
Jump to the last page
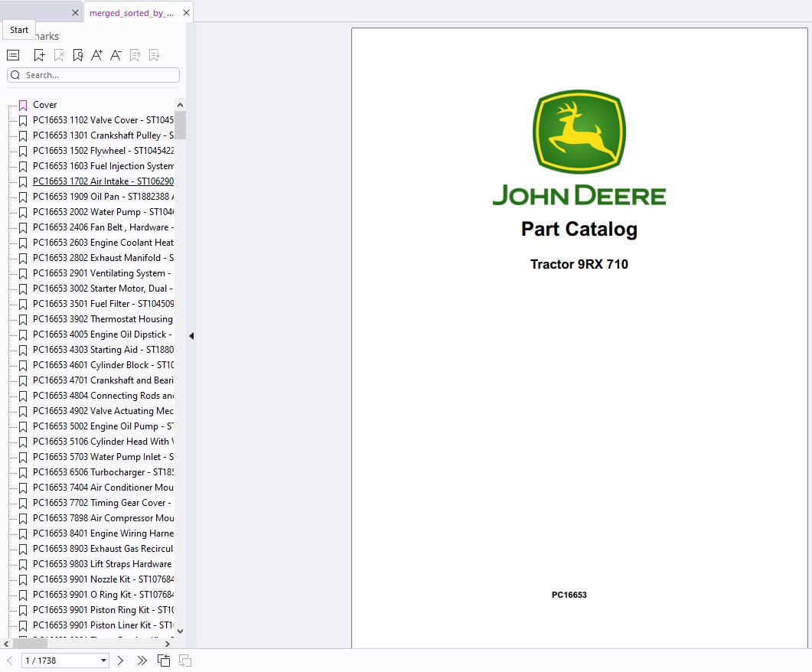(x=142, y=661)
